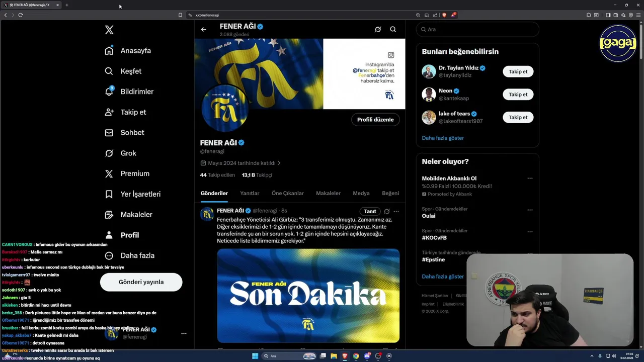644x362 pixels.
Task: Open Keşfet from the sidebar
Action: pyautogui.click(x=123, y=71)
